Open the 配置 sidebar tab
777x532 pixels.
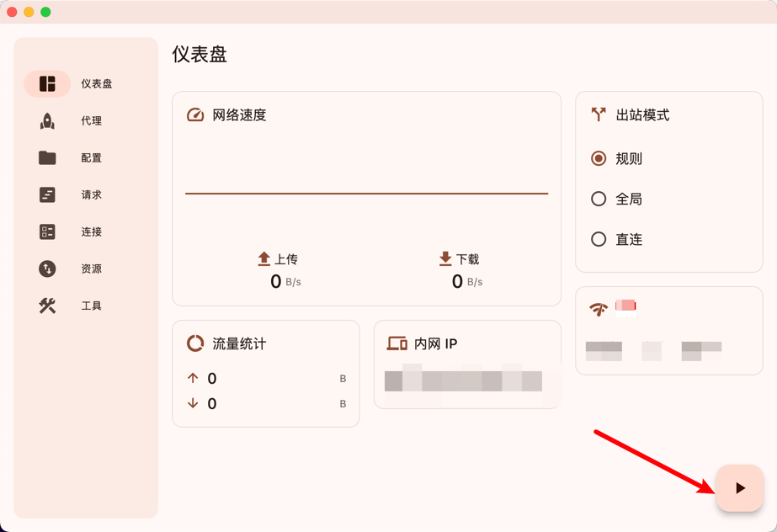(91, 157)
